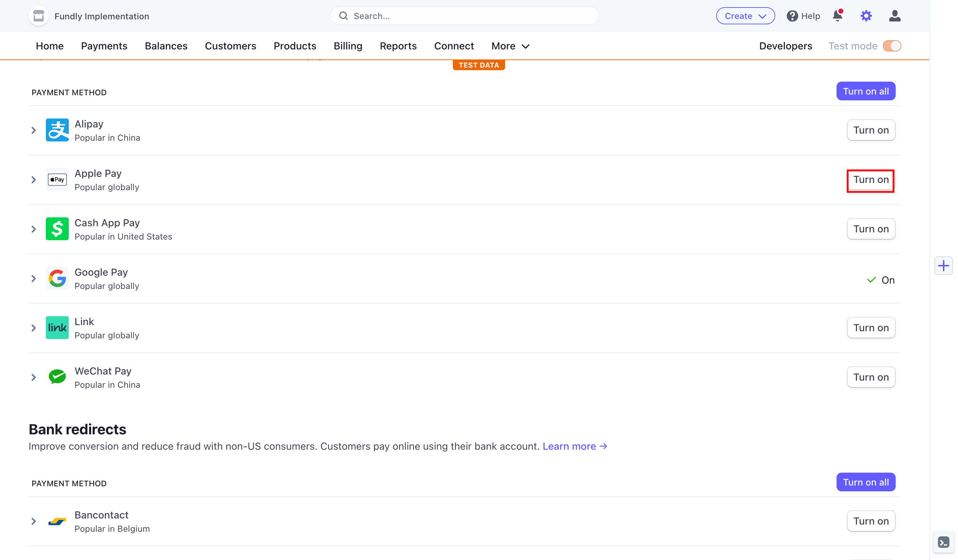Expand the Bancontact row chevron
This screenshot has width=958, height=560.
33,521
